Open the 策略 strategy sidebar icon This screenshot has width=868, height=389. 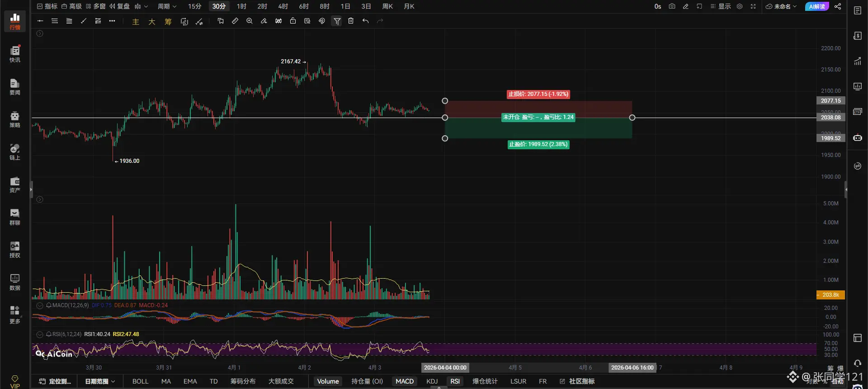(x=15, y=119)
